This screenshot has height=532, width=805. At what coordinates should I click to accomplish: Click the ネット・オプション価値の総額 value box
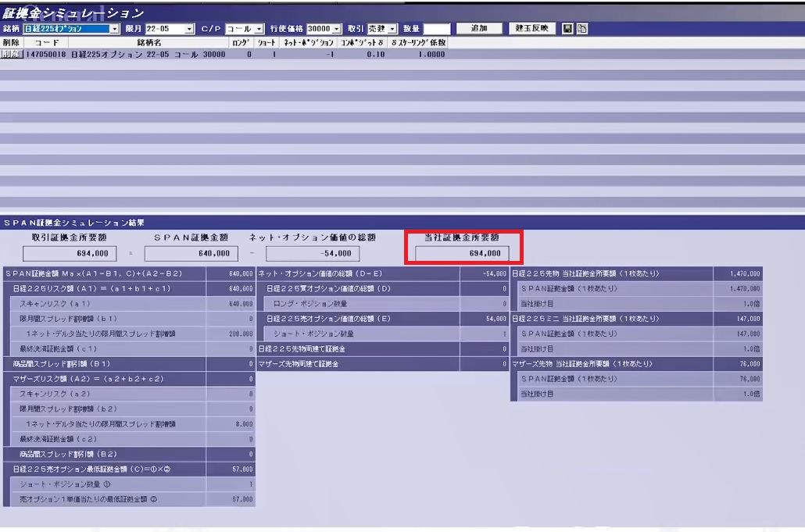pos(313,253)
